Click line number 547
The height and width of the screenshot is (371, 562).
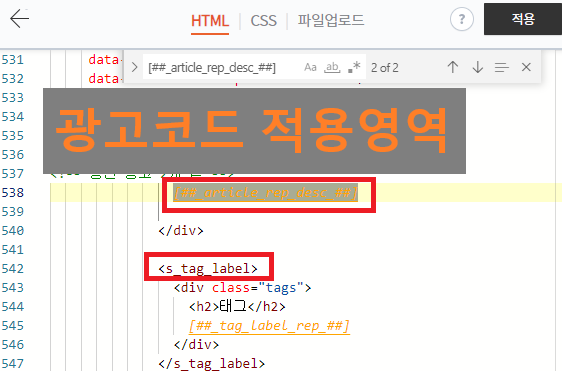[13, 363]
